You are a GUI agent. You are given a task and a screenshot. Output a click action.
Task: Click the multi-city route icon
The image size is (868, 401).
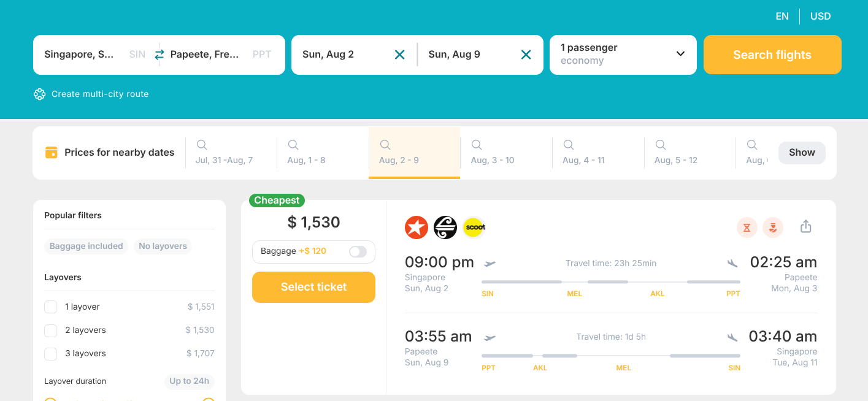[x=40, y=94]
